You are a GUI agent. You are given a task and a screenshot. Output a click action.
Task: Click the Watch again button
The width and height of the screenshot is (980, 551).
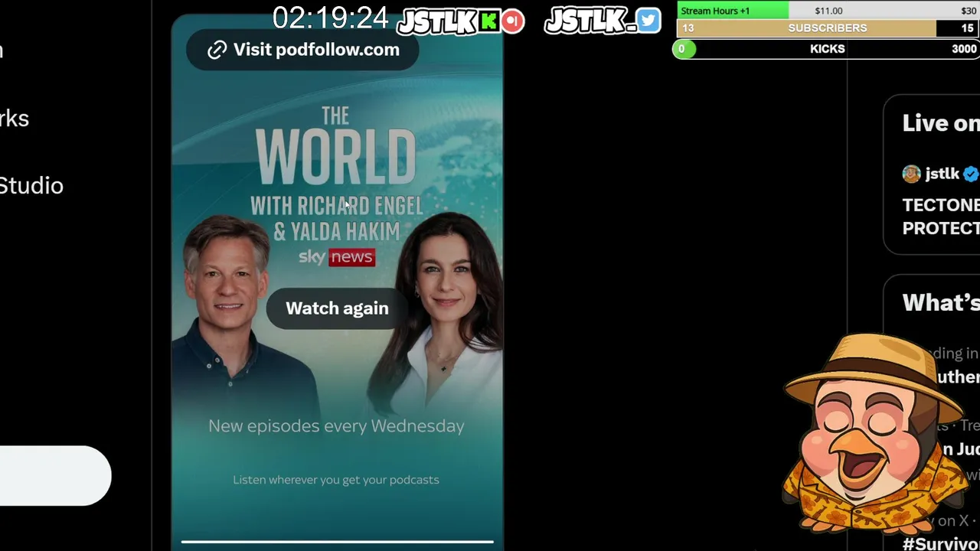point(337,308)
